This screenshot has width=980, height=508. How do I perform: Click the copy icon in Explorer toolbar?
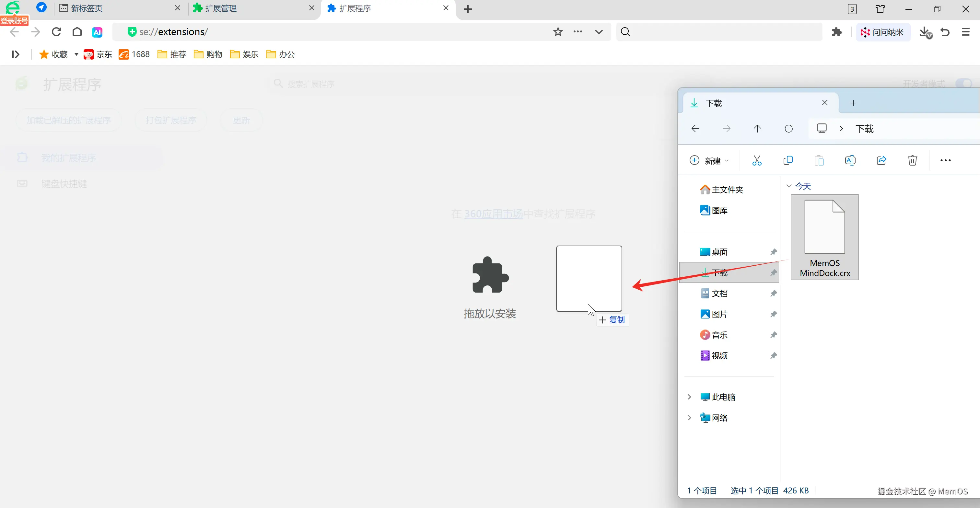pos(788,160)
